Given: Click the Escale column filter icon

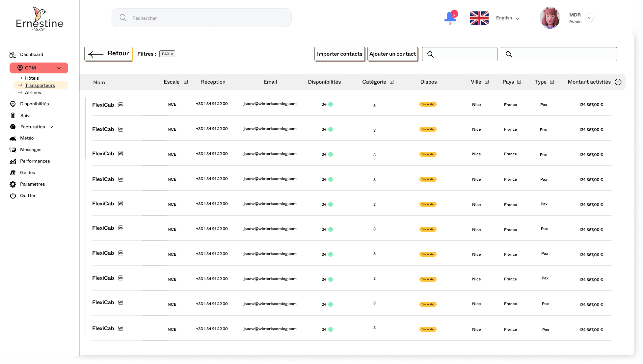Looking at the screenshot, I should click(x=186, y=82).
